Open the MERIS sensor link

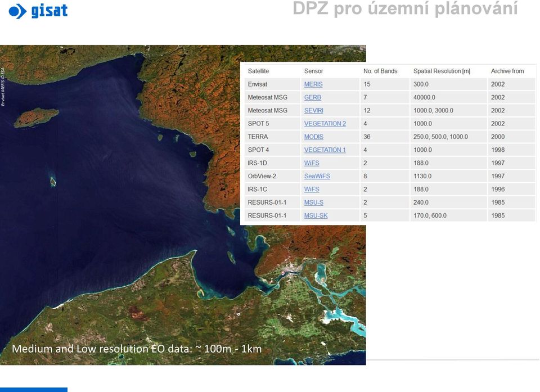313,84
